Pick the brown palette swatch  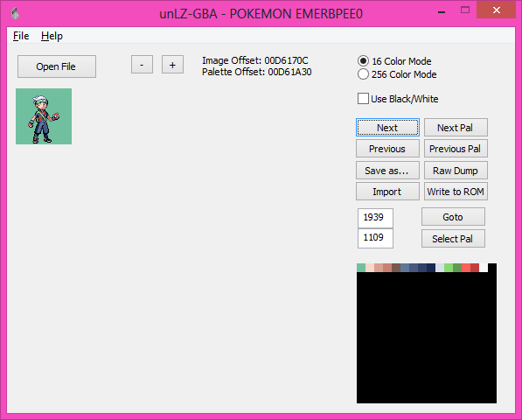(x=396, y=268)
